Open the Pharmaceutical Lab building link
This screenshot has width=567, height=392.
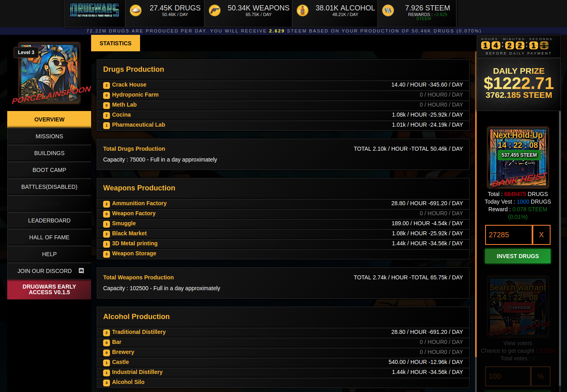(x=138, y=125)
